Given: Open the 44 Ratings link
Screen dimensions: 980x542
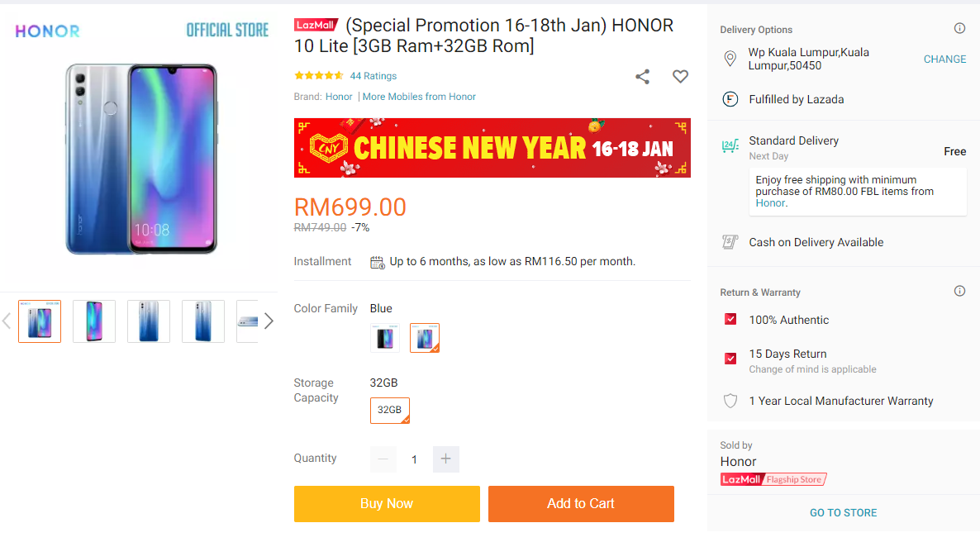Looking at the screenshot, I should pos(373,76).
